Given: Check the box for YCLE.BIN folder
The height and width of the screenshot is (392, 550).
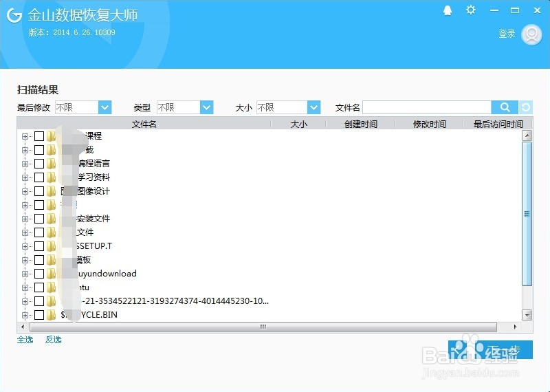Looking at the screenshot, I should coord(39,315).
